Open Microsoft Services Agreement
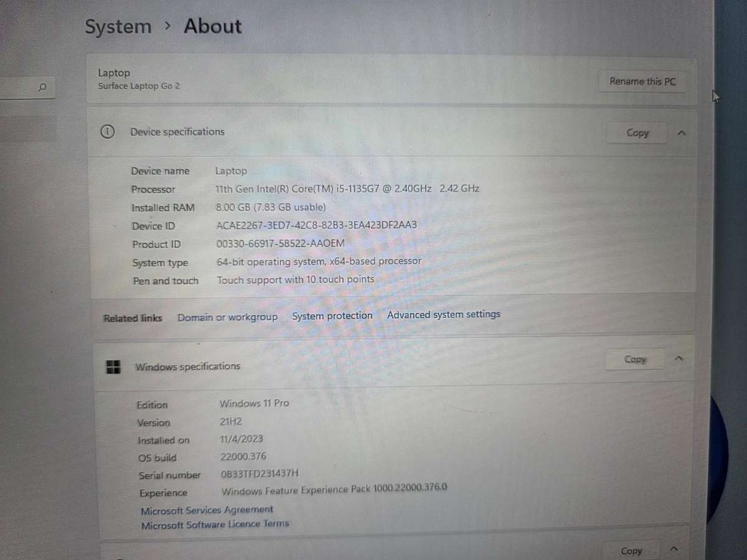This screenshot has width=747, height=560. tap(207, 510)
